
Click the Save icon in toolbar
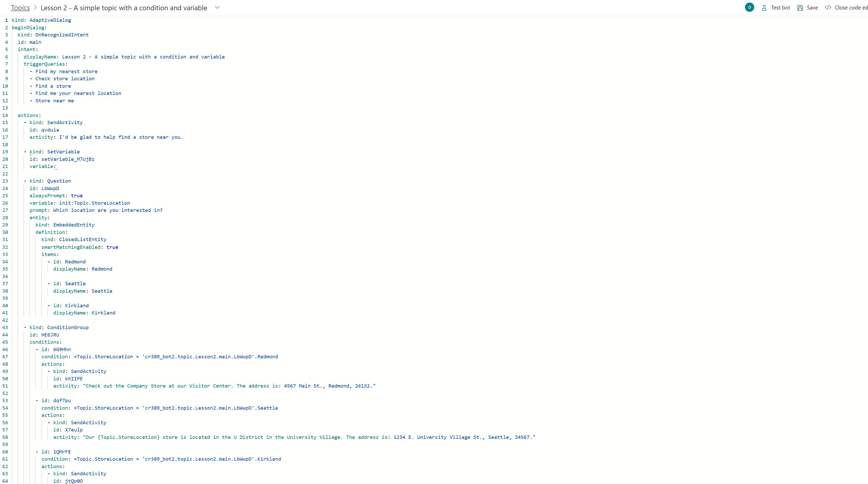coord(800,8)
